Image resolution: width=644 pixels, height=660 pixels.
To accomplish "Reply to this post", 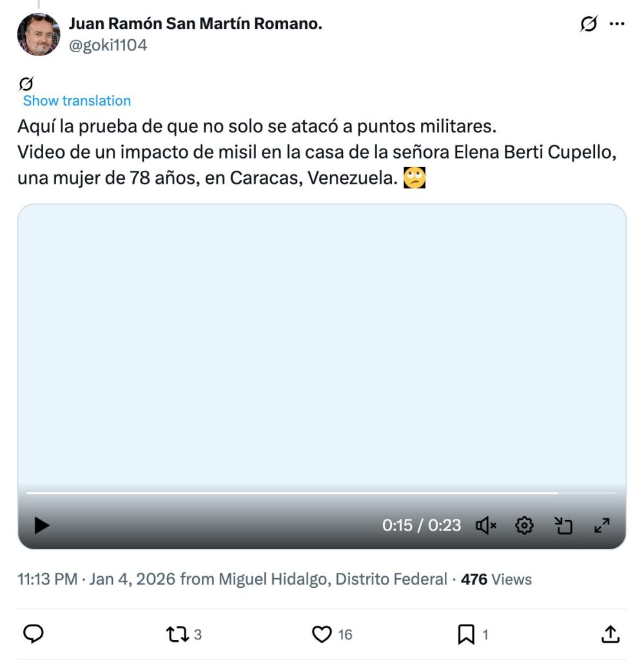I will click(34, 634).
